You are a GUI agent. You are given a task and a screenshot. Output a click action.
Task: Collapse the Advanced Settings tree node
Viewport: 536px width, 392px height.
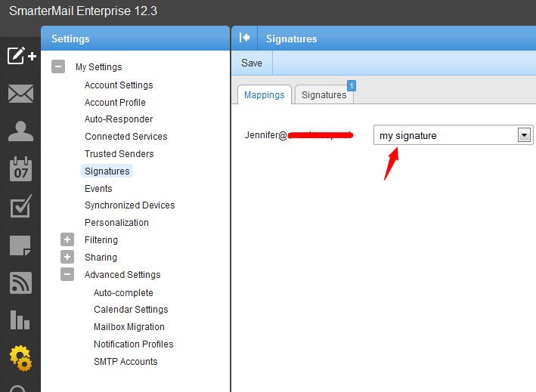[x=68, y=275]
